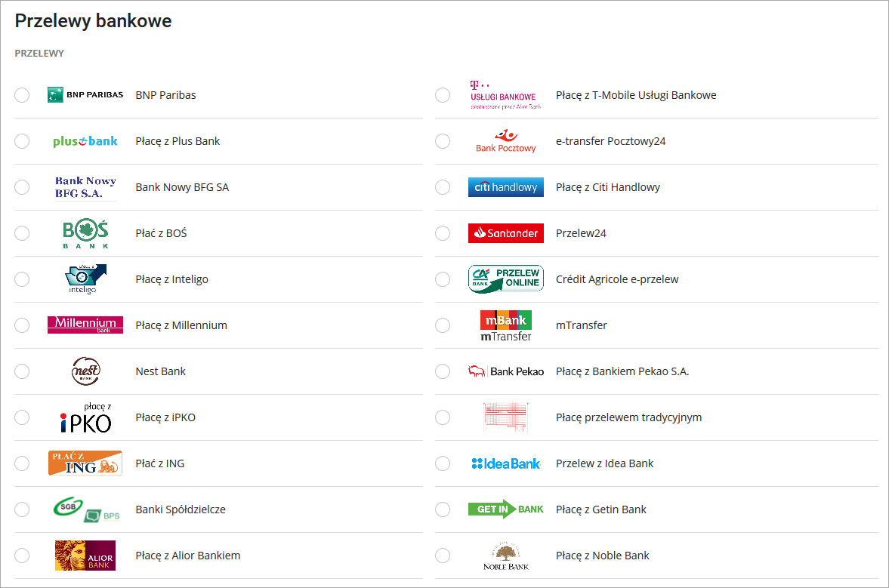The height and width of the screenshot is (588, 889).
Task: Select the Millennium radio button
Action: (22, 325)
